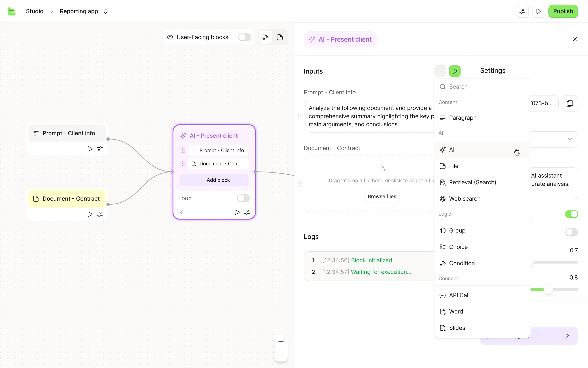Click the drag handle beside Prompt - Client info row
The height and width of the screenshot is (368, 588).
tap(183, 150)
